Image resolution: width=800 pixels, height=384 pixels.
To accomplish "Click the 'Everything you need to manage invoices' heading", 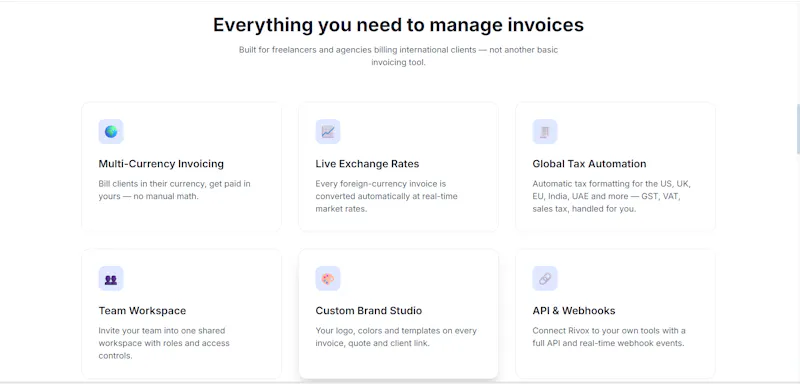I will click(x=398, y=24).
